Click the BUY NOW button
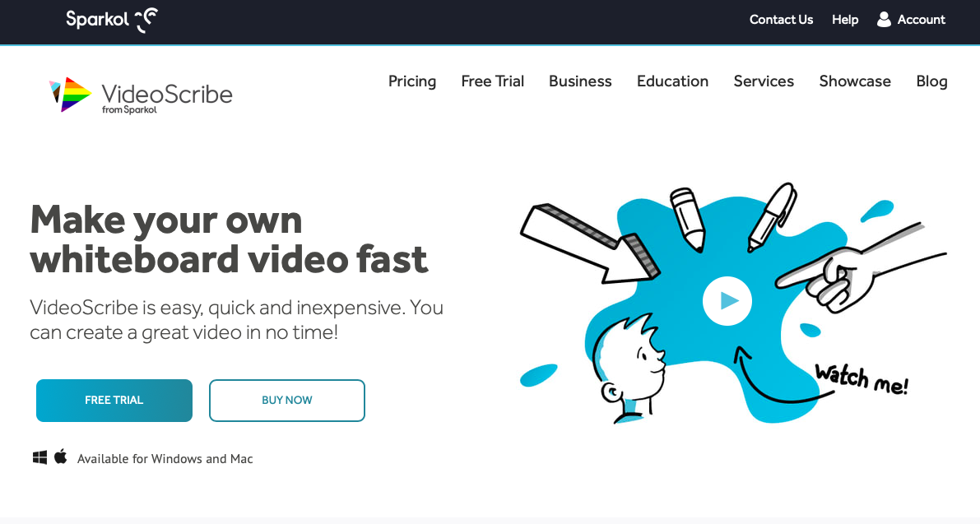The width and height of the screenshot is (980, 524). click(x=286, y=401)
